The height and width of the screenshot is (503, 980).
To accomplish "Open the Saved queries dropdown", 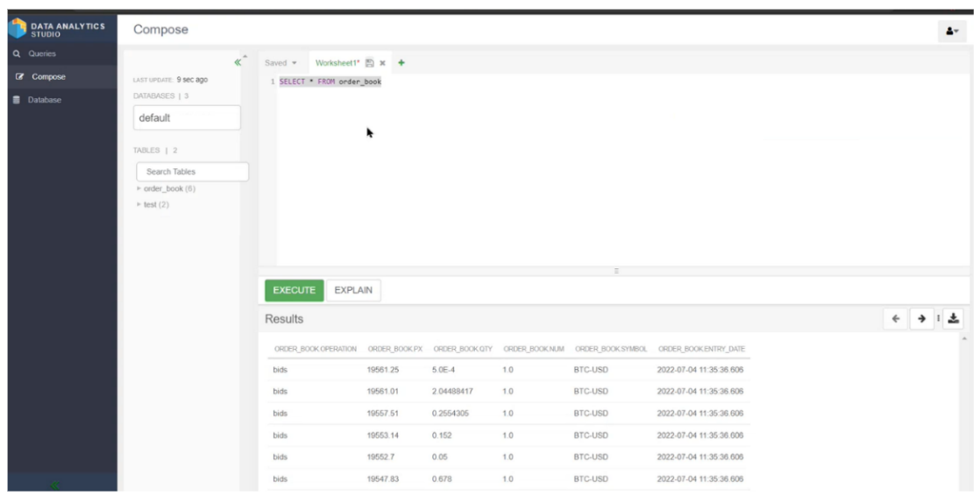I will point(281,63).
